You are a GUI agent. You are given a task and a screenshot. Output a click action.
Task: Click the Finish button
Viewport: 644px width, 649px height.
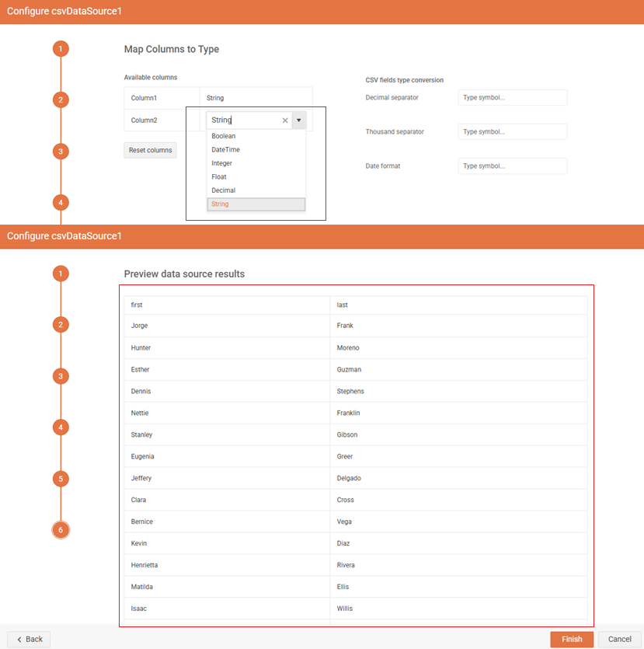tap(572, 640)
